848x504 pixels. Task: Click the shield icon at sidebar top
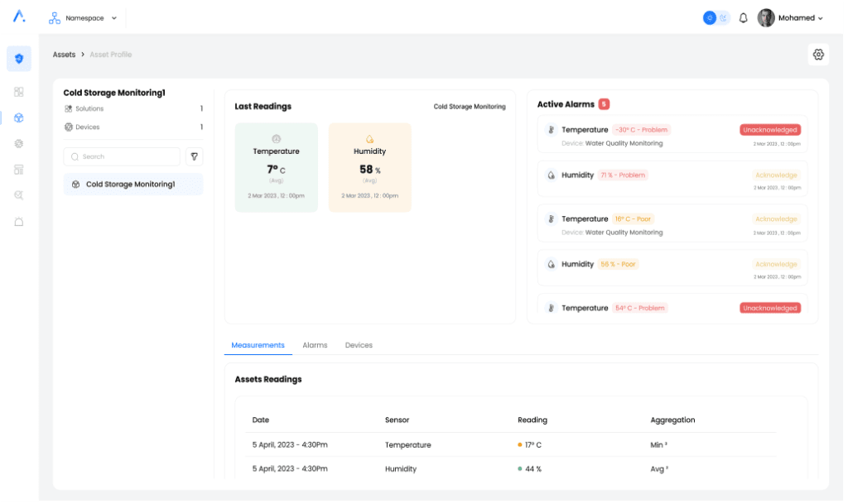pos(19,59)
